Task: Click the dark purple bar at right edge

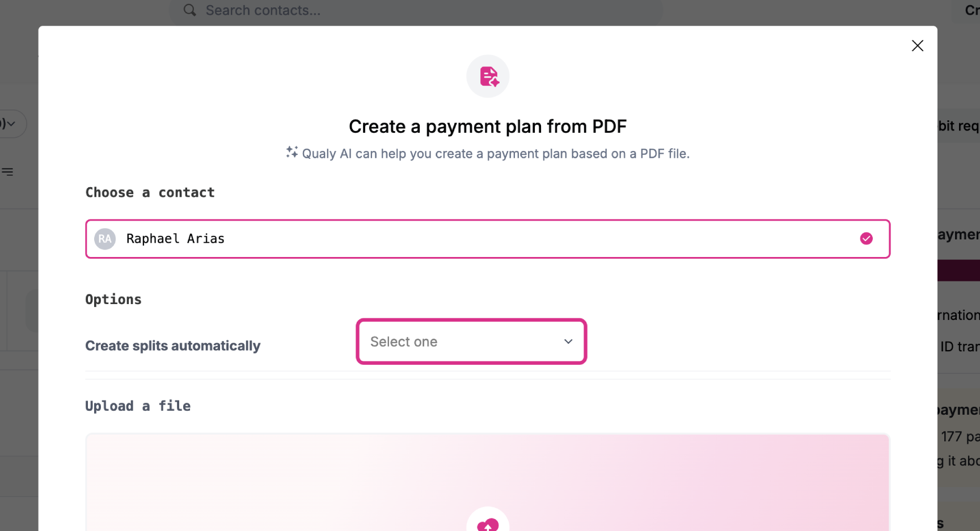Action: 958,271
